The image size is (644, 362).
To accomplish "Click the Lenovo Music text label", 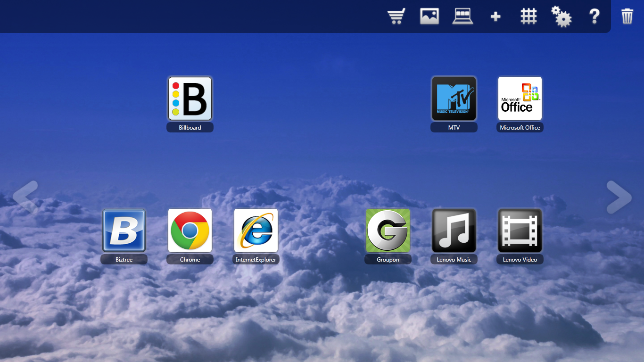I will click(x=454, y=260).
